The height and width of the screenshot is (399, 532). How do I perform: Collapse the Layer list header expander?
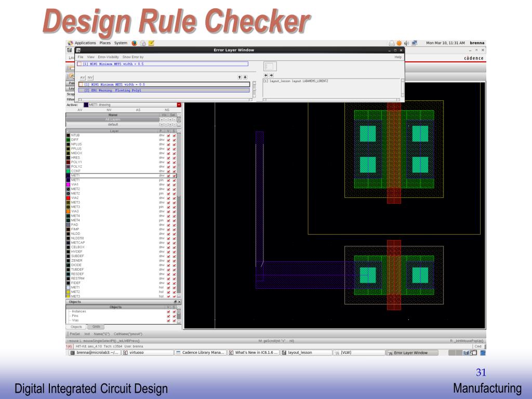(68, 131)
